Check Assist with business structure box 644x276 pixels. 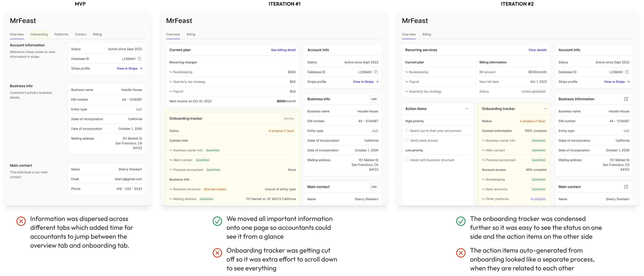tap(407, 160)
